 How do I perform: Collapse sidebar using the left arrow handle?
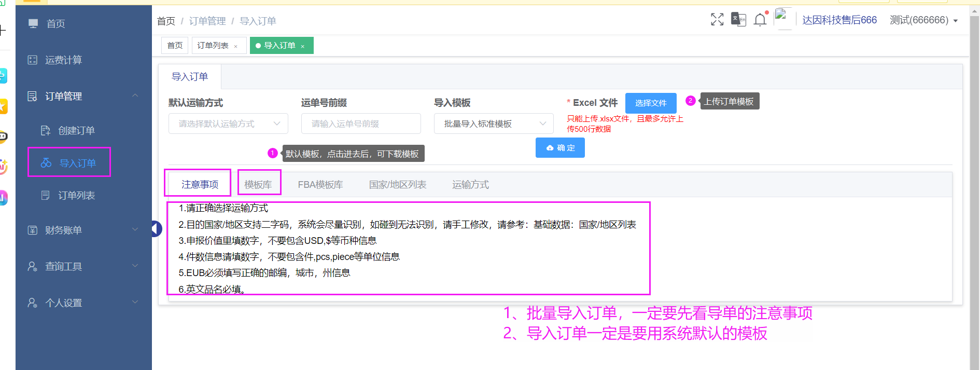point(156,228)
